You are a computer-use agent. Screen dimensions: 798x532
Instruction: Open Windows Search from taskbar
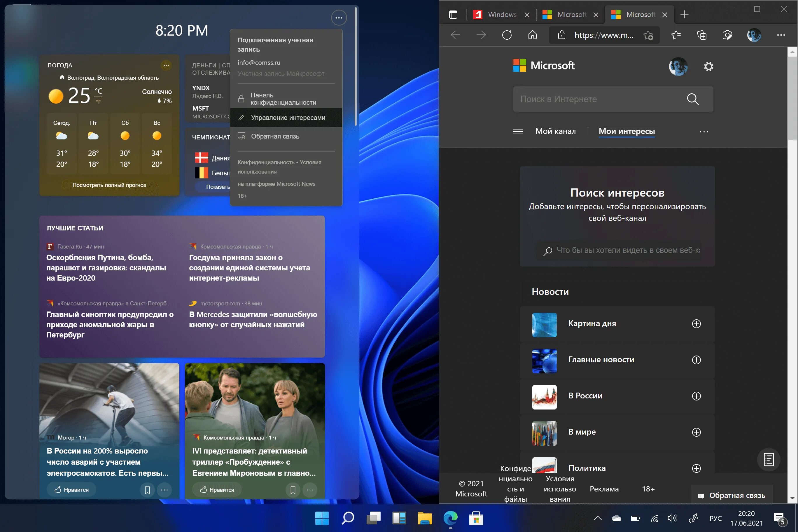(x=346, y=516)
